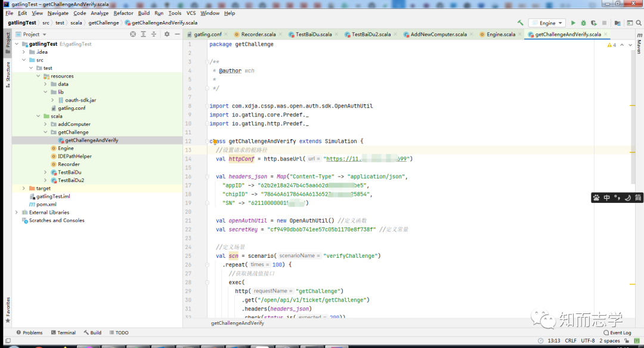Expand External Libraries node
644x348 pixels.
(x=17, y=213)
